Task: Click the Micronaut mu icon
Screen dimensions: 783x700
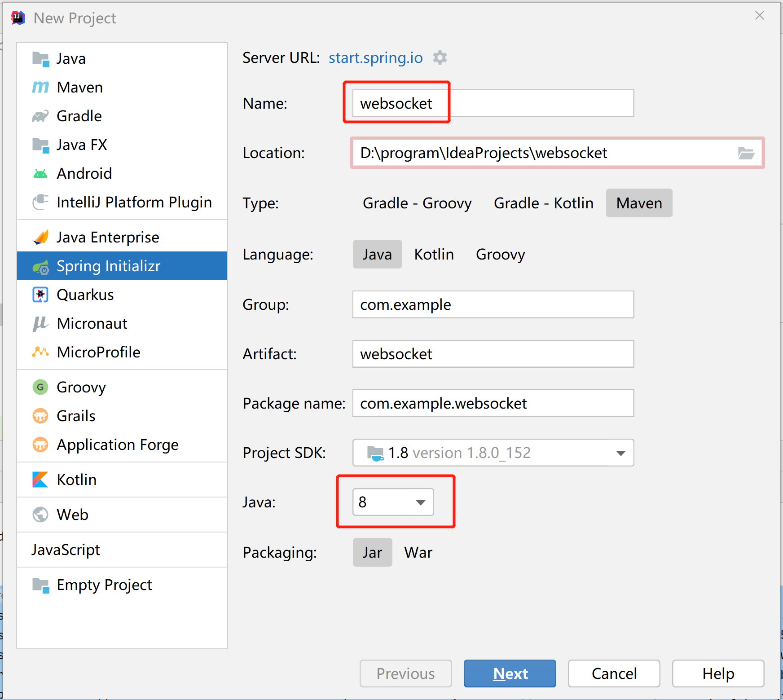Action: point(40,323)
